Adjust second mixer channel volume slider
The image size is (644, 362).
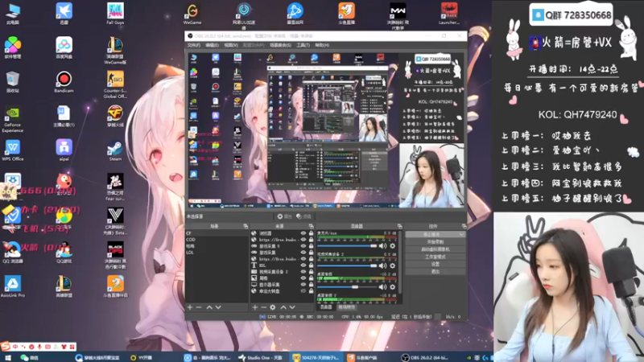point(347,266)
